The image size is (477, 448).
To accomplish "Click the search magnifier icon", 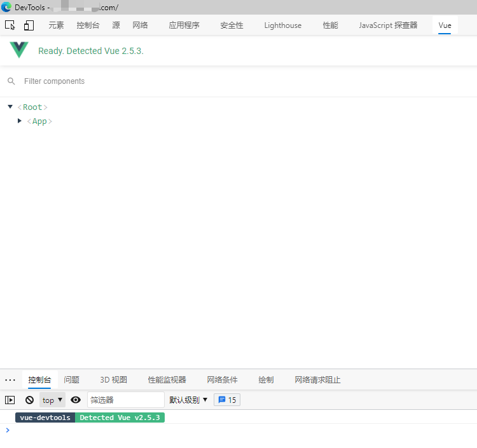I will 11,81.
